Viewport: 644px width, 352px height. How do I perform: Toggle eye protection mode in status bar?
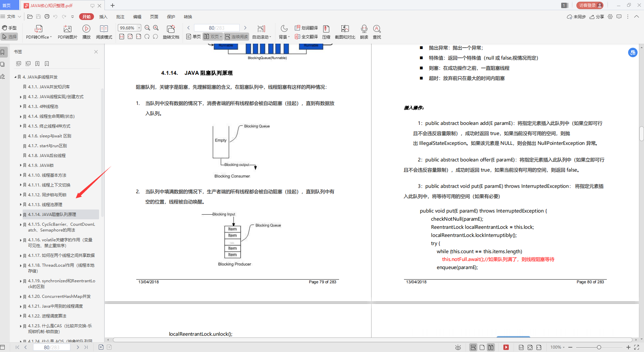click(458, 347)
